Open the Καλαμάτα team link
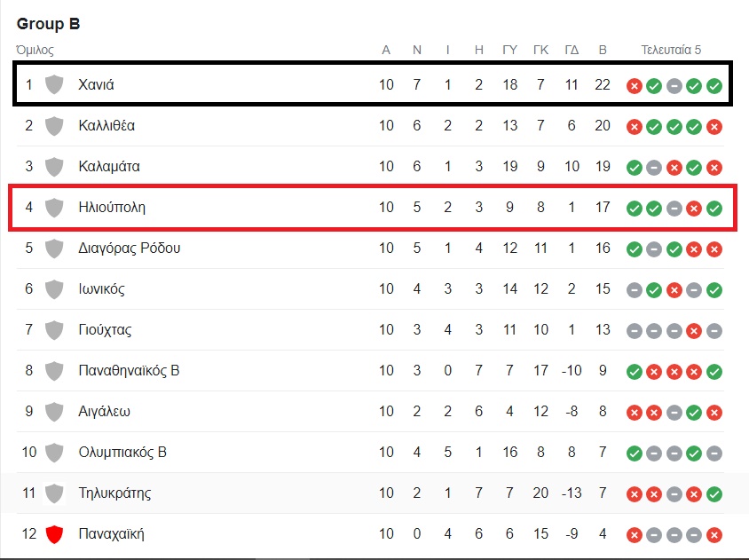Viewport: 749px width, 560px height. tap(109, 166)
